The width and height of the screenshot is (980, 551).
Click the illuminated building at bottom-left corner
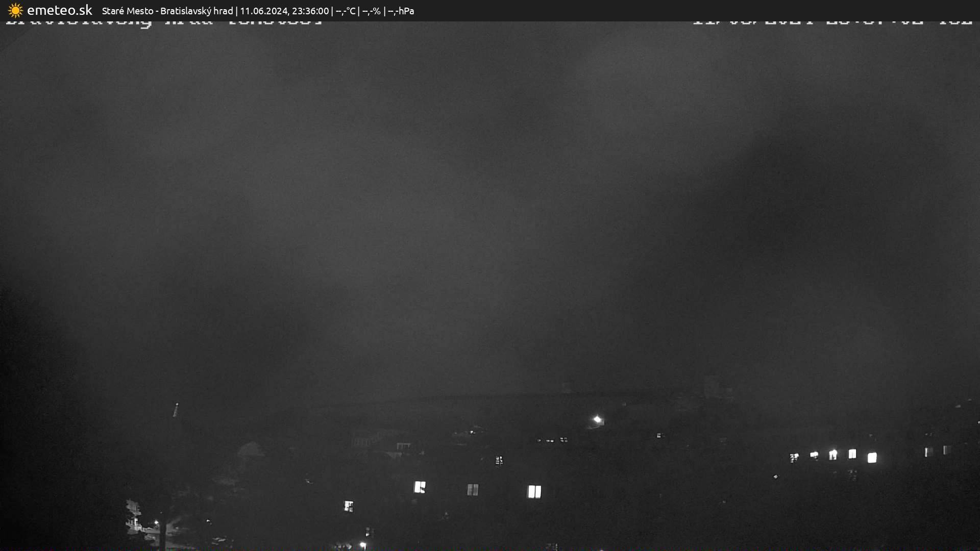[135, 518]
